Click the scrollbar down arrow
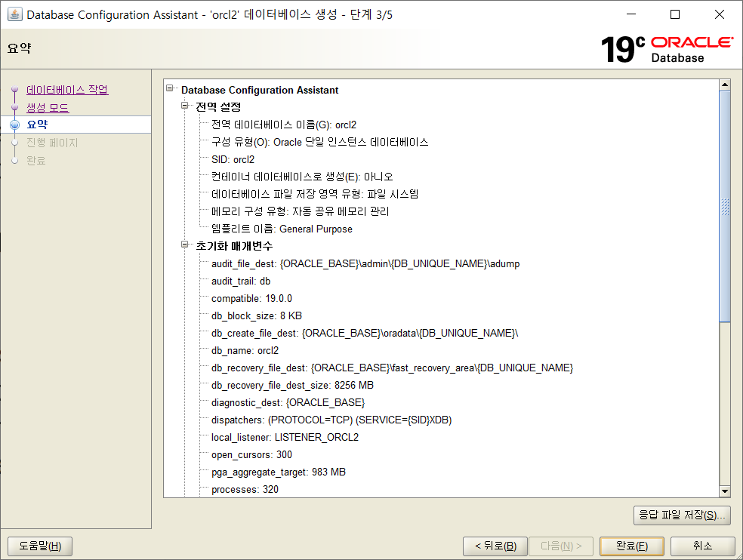 click(x=725, y=491)
